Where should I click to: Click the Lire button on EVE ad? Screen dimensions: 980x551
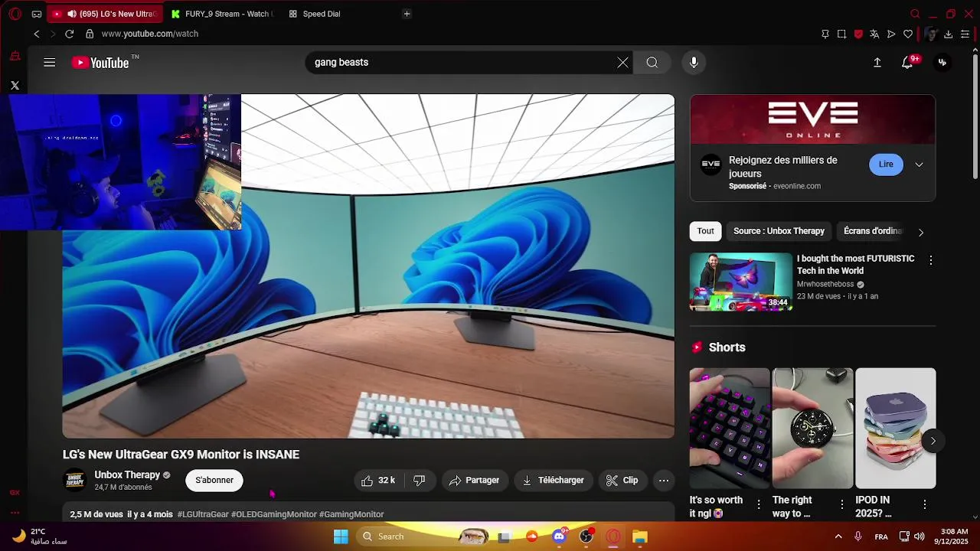[886, 165]
